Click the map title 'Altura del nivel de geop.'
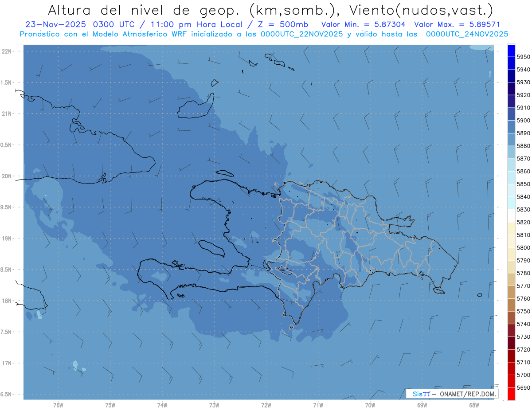Screen dimensions: 532x411 [x=145, y=10]
